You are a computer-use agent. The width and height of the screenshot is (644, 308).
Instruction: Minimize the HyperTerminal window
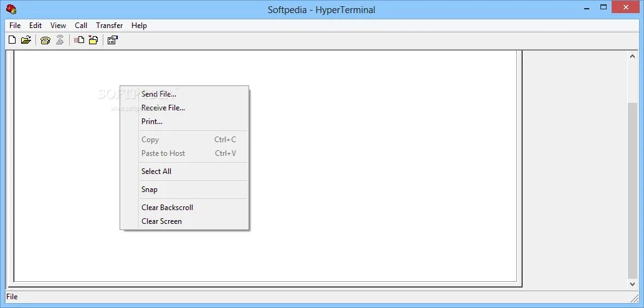tap(585, 8)
